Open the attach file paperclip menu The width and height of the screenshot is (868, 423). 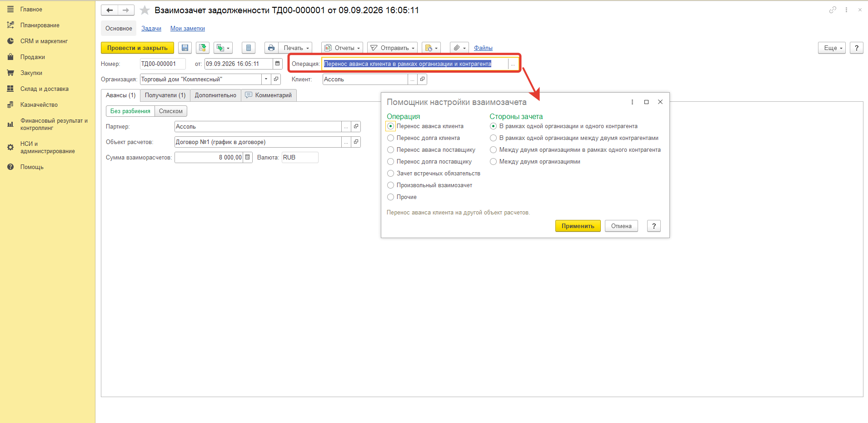(x=459, y=48)
